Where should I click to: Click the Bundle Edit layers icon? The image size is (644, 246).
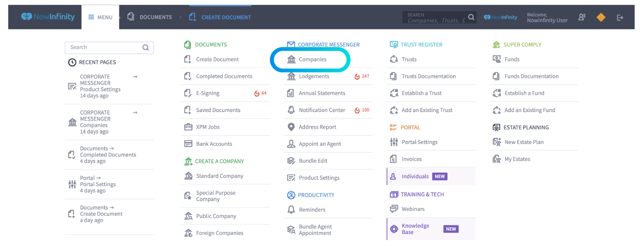point(291,161)
